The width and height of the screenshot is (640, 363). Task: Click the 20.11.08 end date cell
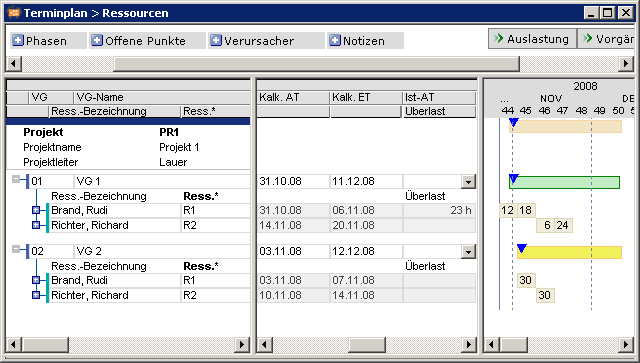(366, 225)
